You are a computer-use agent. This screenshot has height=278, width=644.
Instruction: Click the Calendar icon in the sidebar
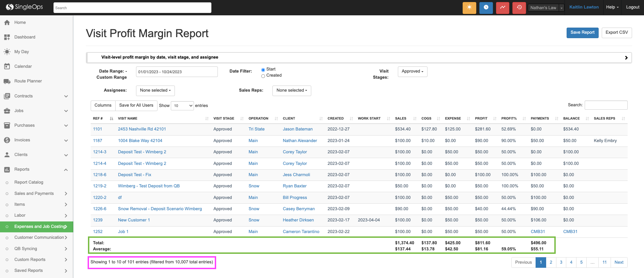[7, 66]
